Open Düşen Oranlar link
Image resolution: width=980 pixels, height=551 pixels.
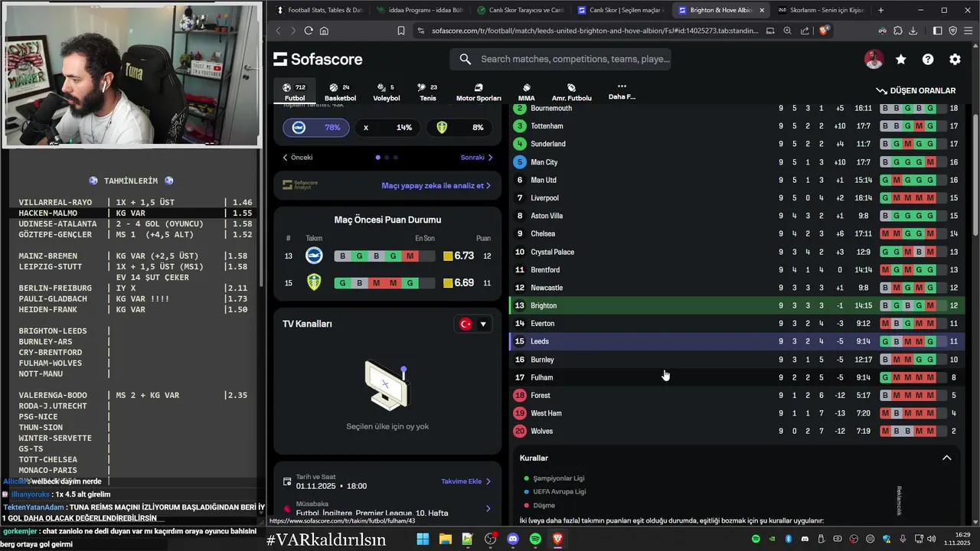coord(916,90)
